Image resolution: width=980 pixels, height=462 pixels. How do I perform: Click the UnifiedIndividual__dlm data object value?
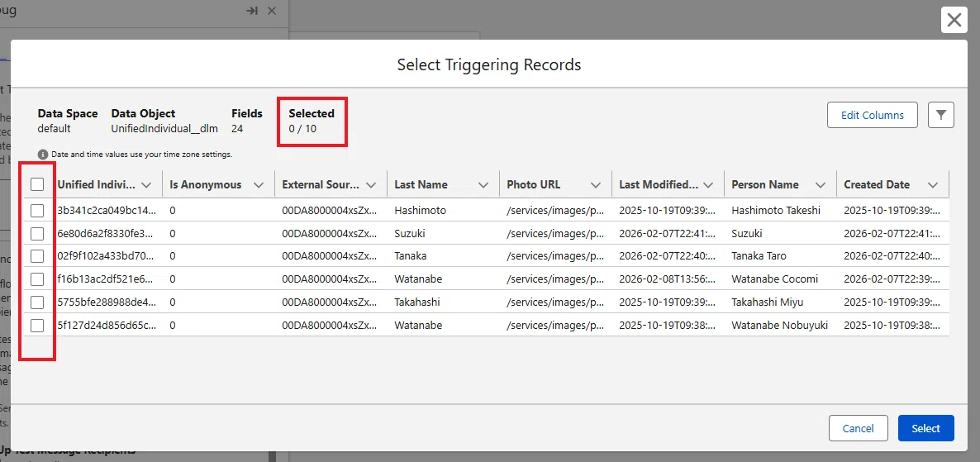coord(164,129)
